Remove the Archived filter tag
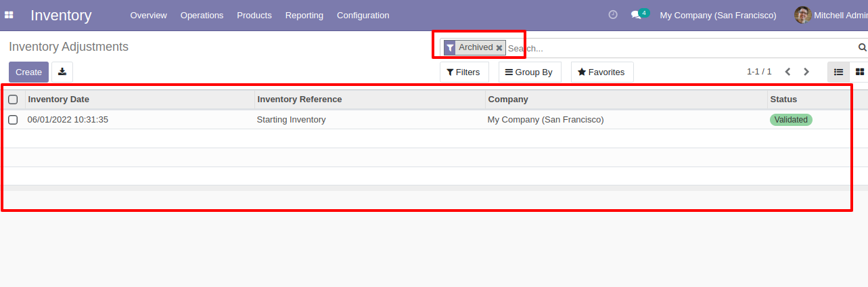The width and height of the screenshot is (868, 287). pos(499,48)
